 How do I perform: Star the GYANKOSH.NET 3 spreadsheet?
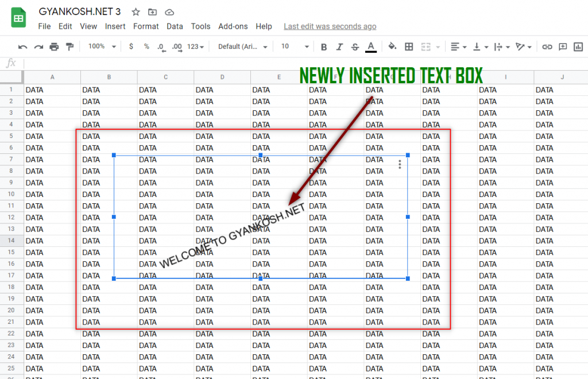[135, 11]
